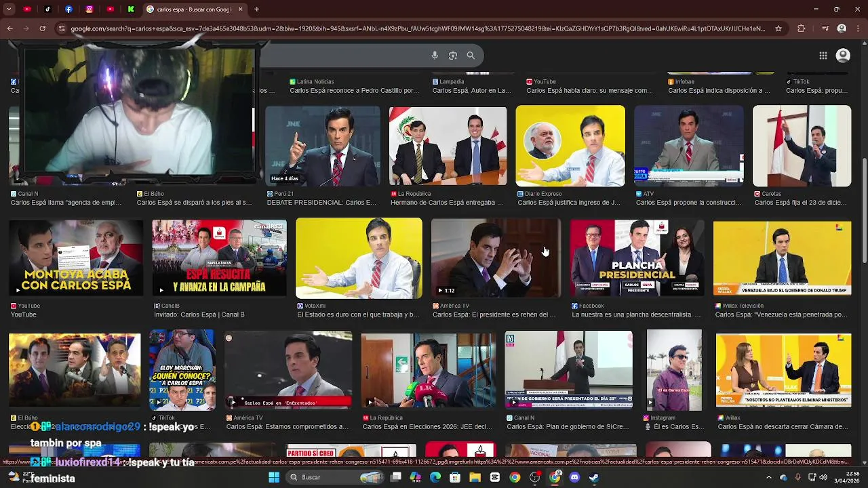868x488 pixels.
Task: Open a new browser tab
Action: (x=256, y=9)
